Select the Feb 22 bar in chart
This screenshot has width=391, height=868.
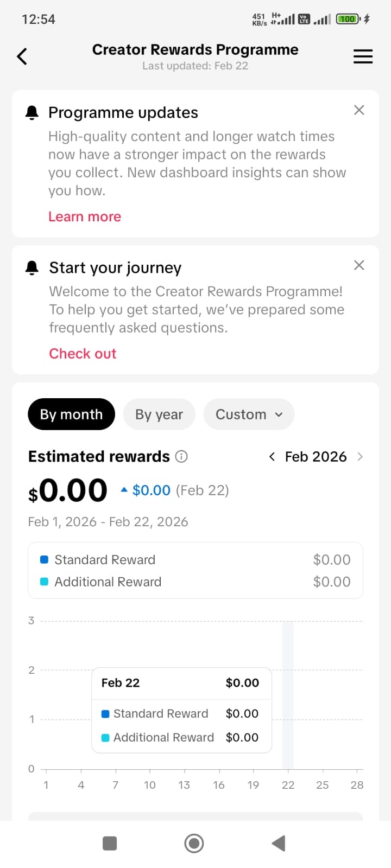288,694
